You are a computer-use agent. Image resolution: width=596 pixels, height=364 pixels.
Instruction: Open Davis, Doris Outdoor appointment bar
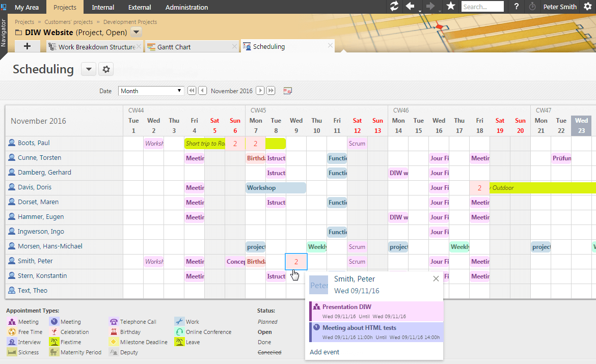coord(543,188)
